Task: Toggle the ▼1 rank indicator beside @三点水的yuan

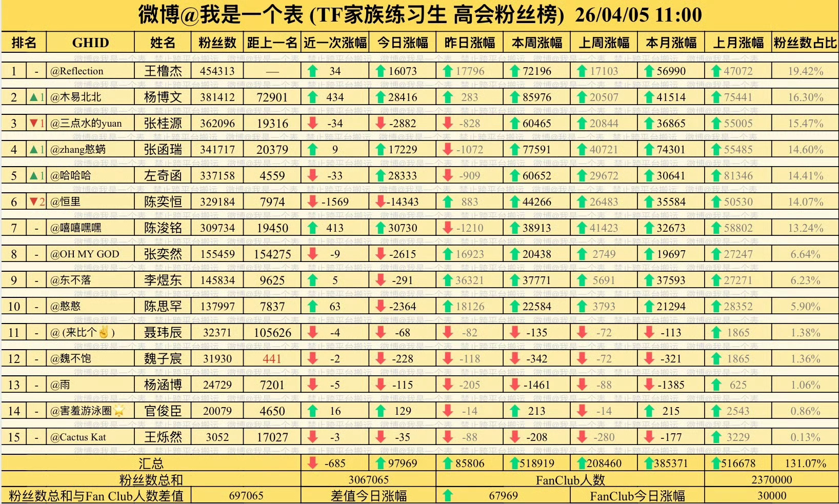Action: click(35, 123)
